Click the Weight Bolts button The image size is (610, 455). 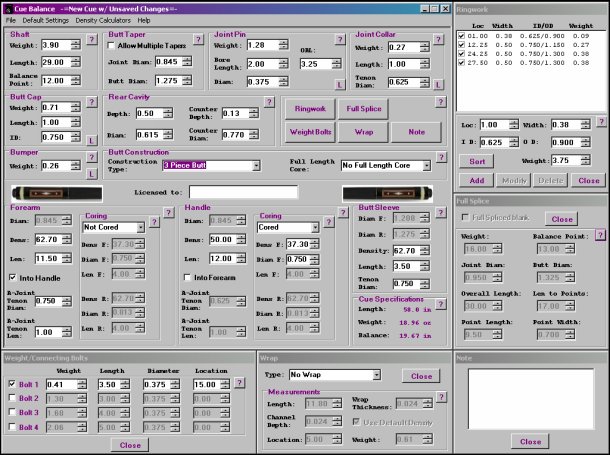point(309,131)
